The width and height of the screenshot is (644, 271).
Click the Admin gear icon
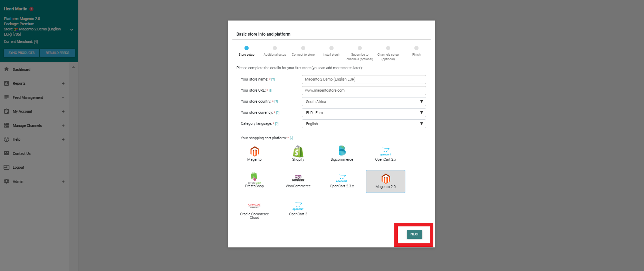point(7,181)
